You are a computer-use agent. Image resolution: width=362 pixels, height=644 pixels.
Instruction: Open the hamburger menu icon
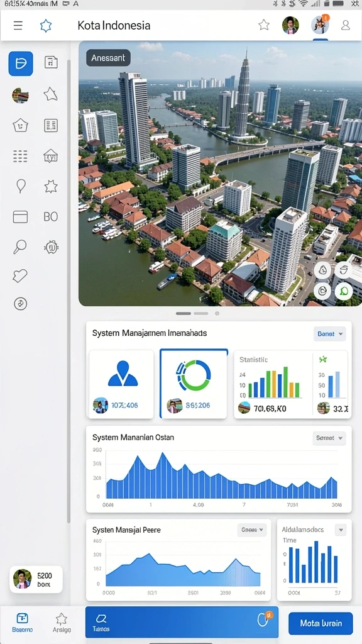(x=18, y=25)
